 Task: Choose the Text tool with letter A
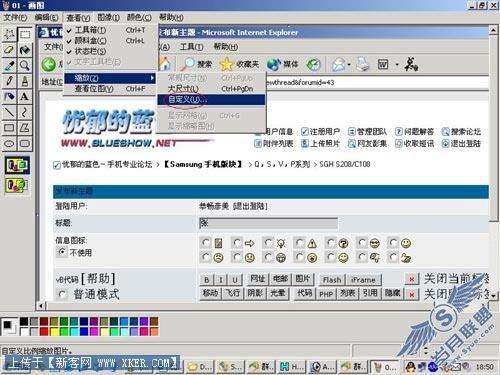[x=25, y=97]
